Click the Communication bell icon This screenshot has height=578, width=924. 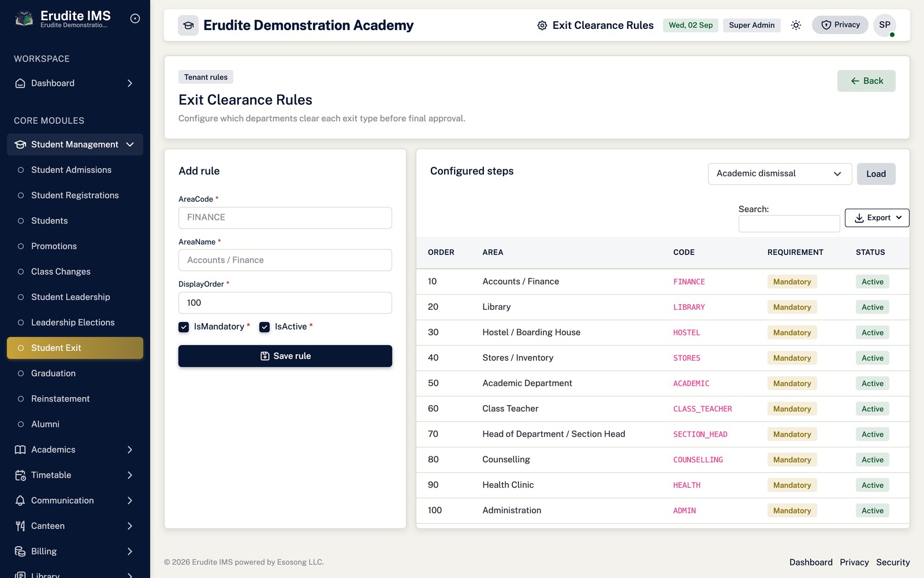click(20, 501)
